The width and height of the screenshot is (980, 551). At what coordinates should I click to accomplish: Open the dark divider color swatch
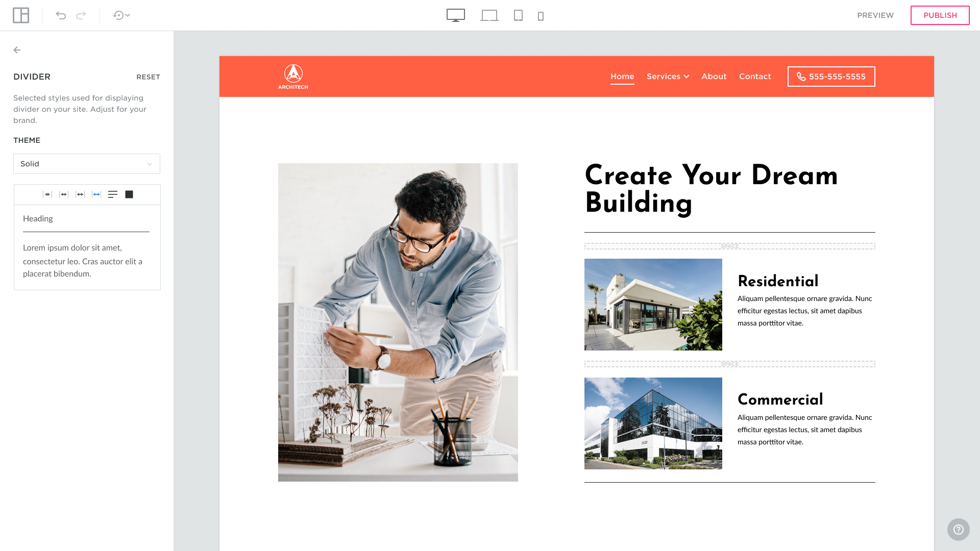point(129,194)
